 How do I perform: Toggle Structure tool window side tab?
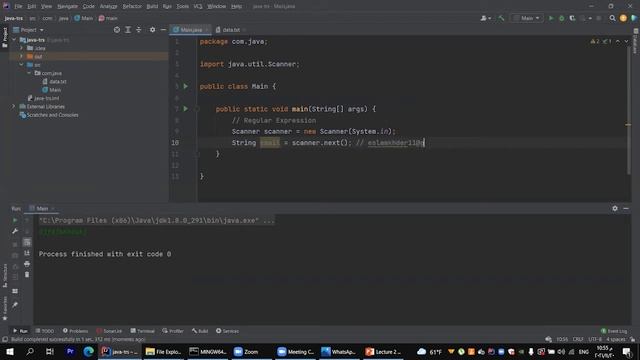click(x=4, y=276)
